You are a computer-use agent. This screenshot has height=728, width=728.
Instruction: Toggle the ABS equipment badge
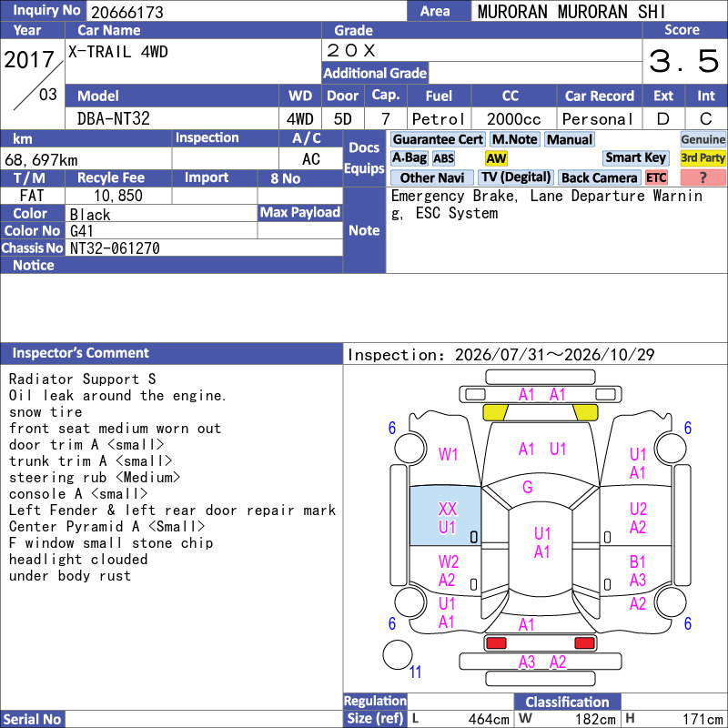pos(443,158)
